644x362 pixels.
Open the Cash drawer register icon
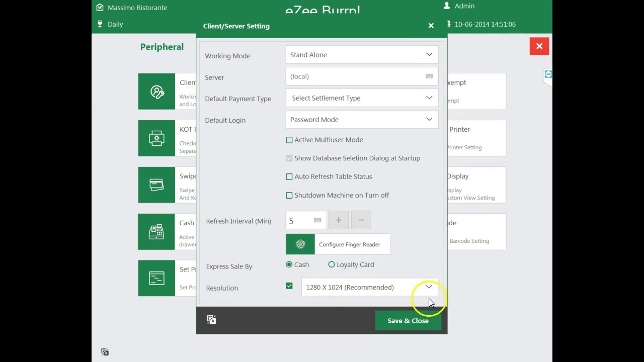[156, 232]
